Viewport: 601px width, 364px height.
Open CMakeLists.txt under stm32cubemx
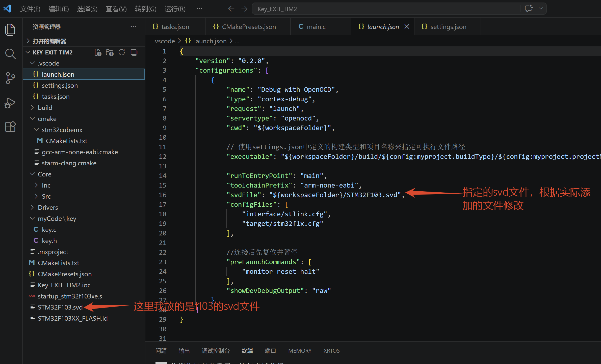(x=84, y=141)
